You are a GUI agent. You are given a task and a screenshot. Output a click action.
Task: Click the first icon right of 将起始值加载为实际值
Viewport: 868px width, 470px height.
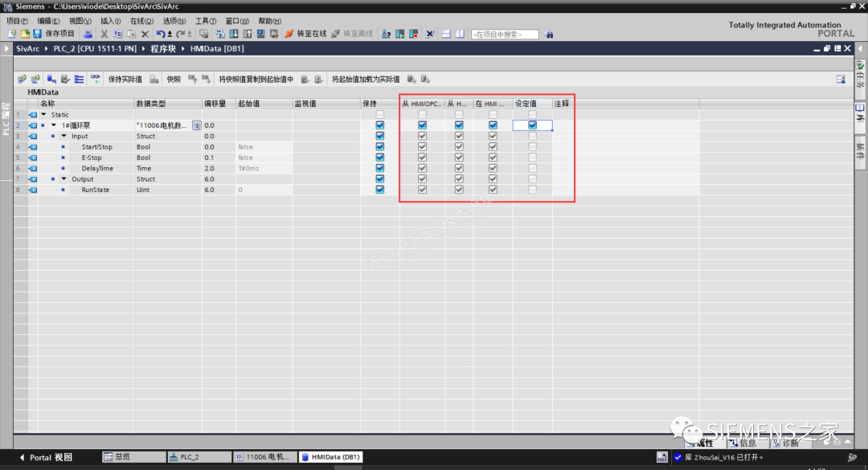click(x=411, y=80)
